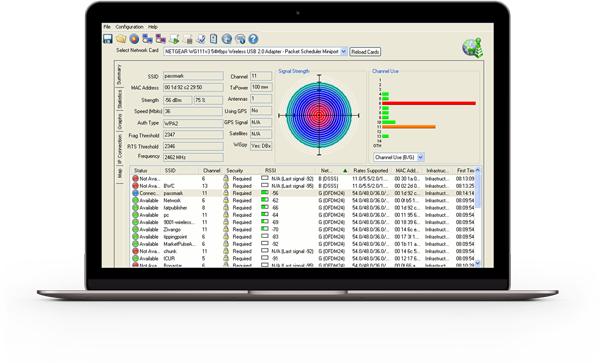The image size is (600, 363).
Task: Click the red disconnected computers toolbar icon
Action: [x=161, y=39]
